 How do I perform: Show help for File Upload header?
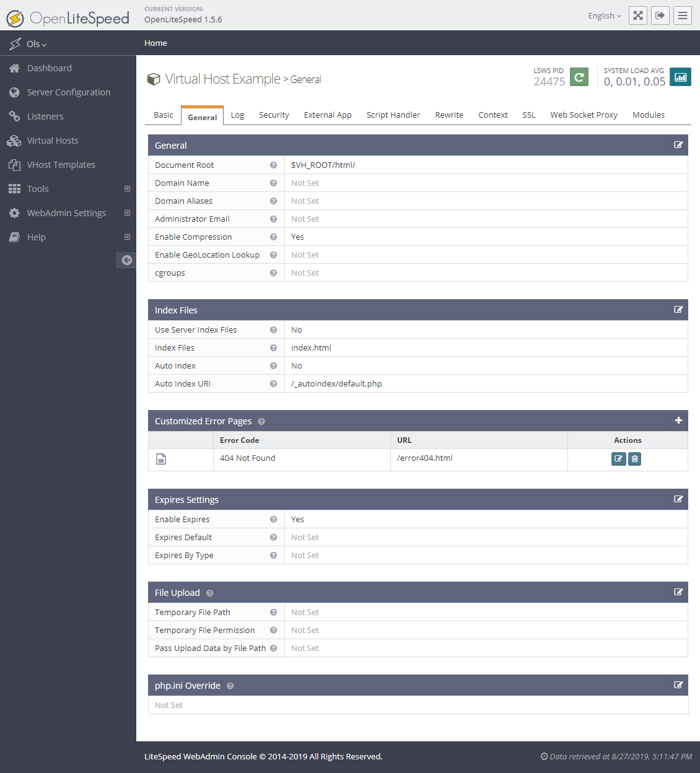coord(210,593)
